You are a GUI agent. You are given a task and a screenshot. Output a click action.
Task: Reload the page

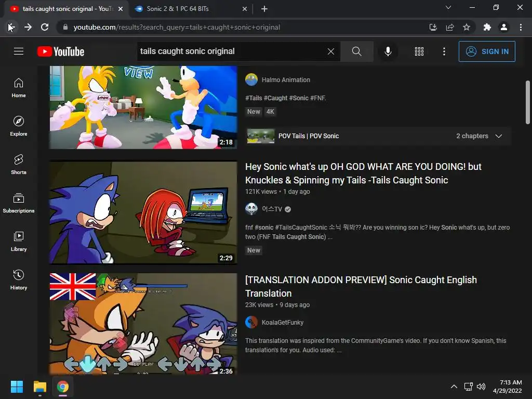tap(45, 27)
